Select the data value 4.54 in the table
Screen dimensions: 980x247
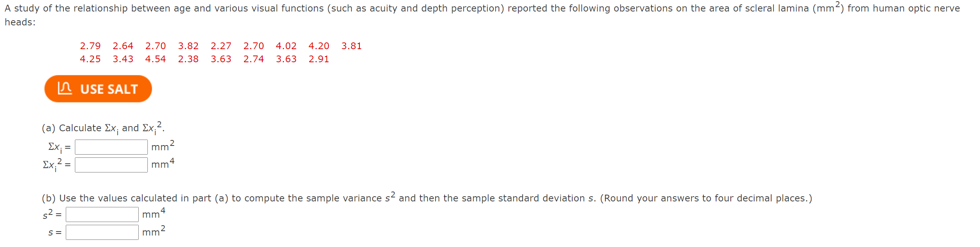point(156,59)
